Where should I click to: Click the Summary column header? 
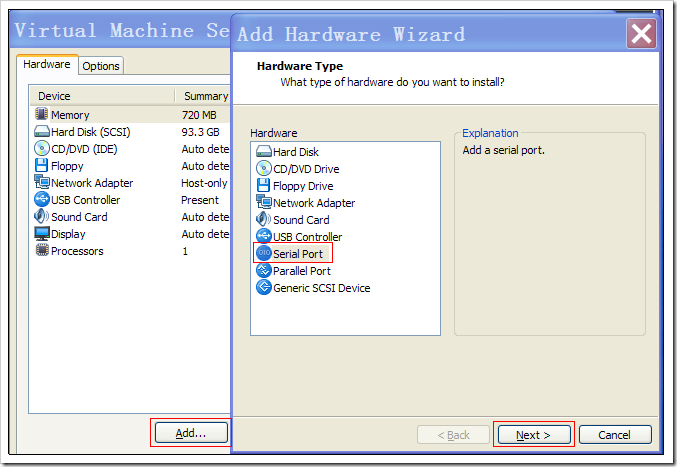click(204, 96)
